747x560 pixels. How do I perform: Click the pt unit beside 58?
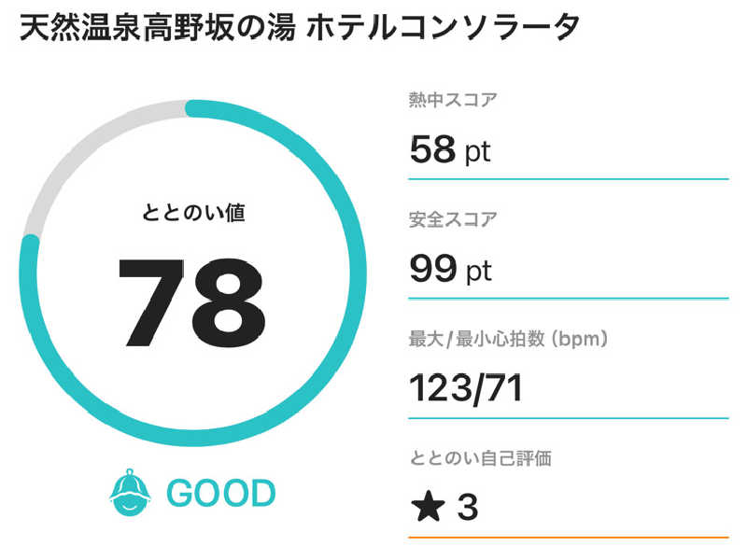[x=478, y=152]
